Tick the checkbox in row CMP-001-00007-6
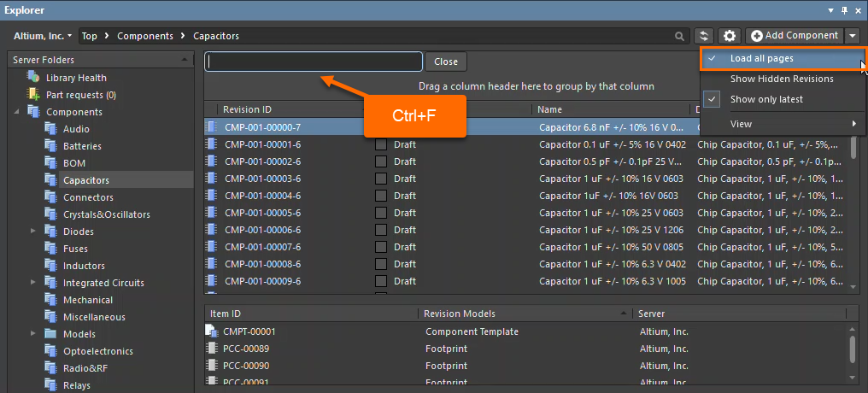The height and width of the screenshot is (393, 868). click(381, 248)
